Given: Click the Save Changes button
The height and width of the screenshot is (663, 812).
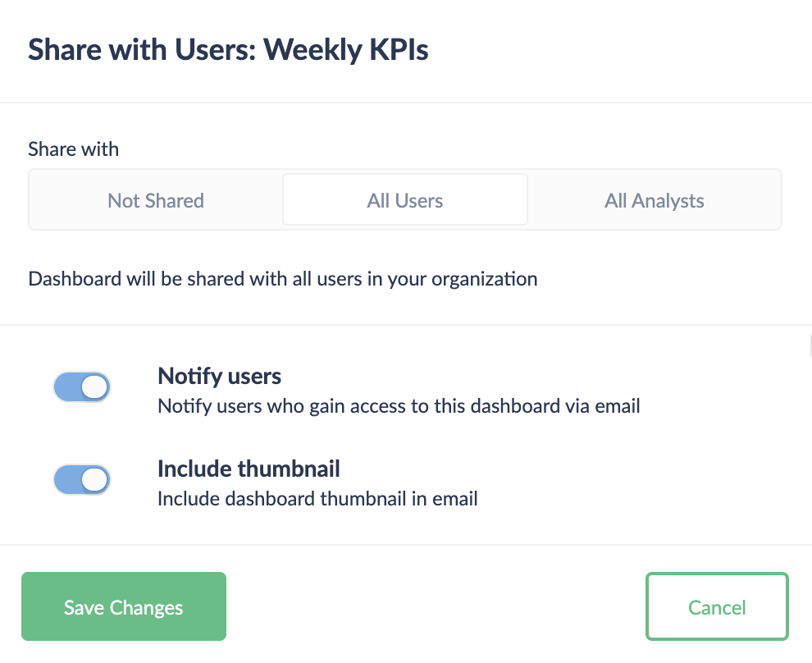Looking at the screenshot, I should coord(124,607).
